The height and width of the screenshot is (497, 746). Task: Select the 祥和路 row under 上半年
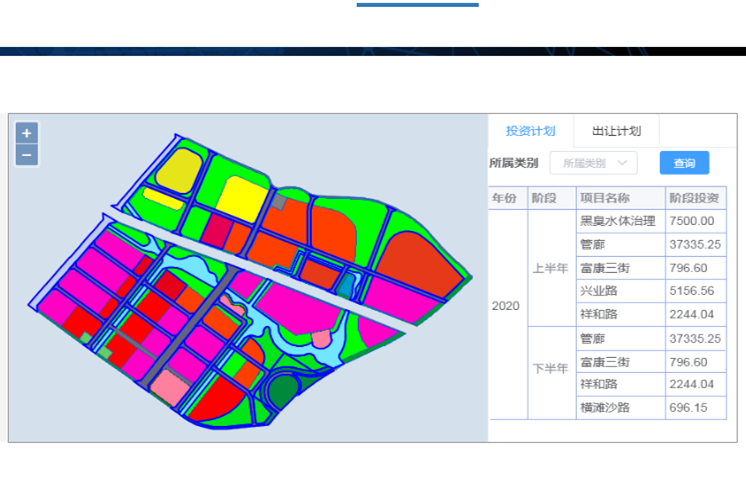651,314
